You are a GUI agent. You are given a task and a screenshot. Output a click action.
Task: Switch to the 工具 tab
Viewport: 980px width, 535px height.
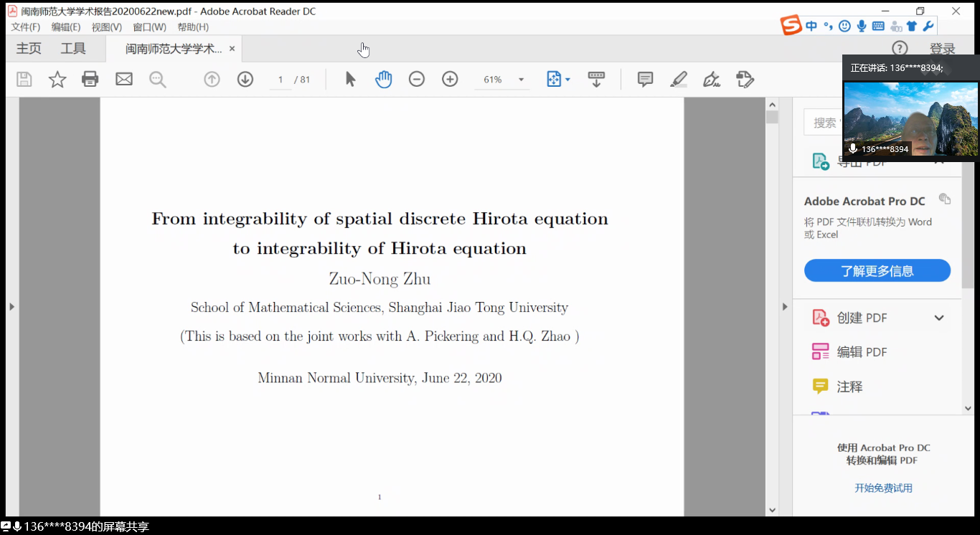point(73,49)
